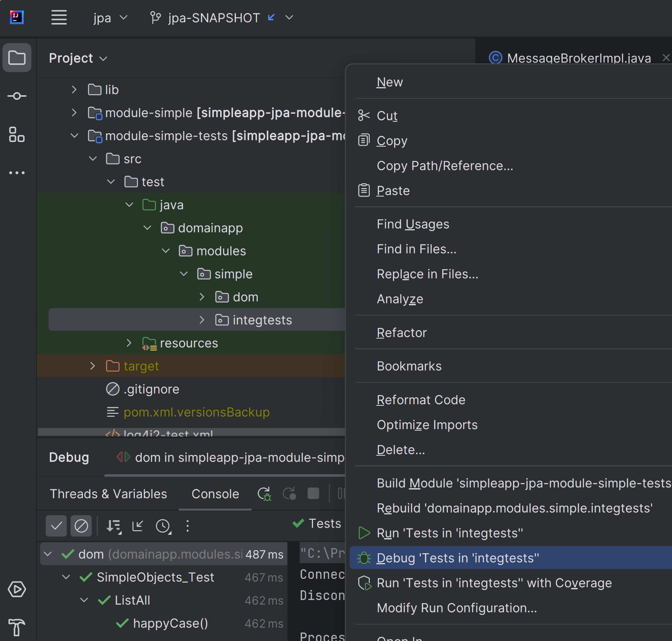Viewport: 672px width, 641px height.
Task: Click the Stop debug button
Action: [313, 493]
